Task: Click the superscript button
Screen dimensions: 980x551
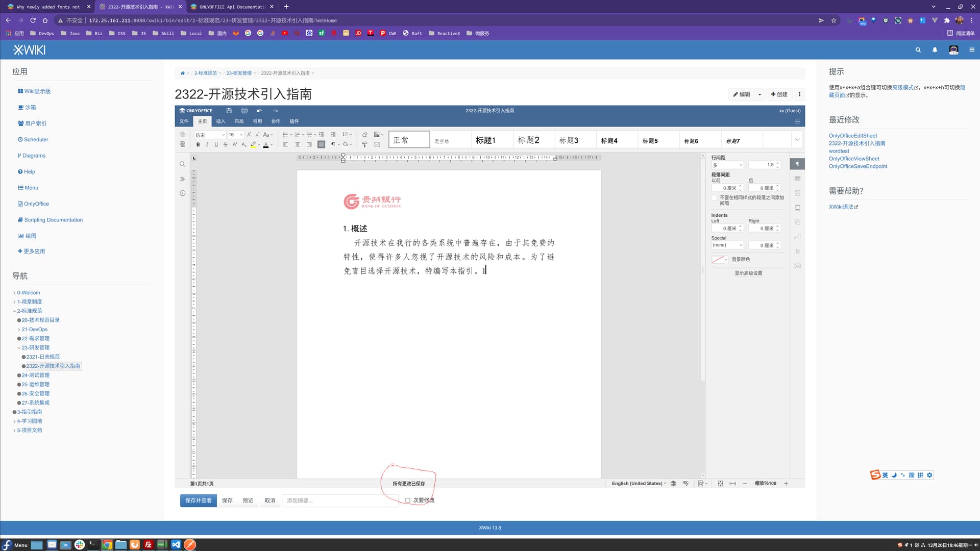Action: tap(234, 145)
